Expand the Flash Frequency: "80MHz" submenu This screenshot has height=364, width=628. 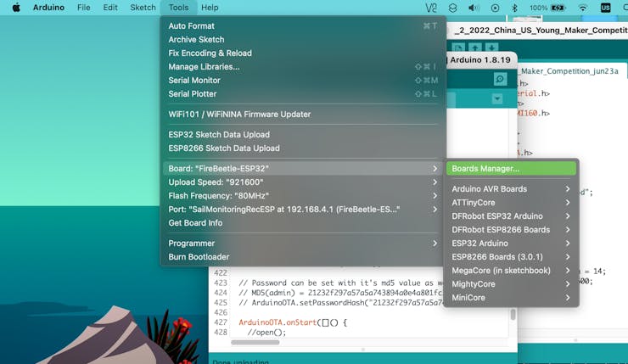[303, 196]
